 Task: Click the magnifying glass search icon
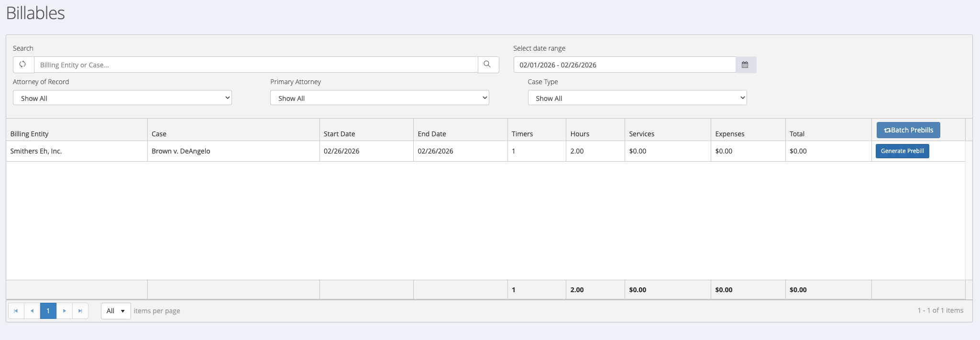pyautogui.click(x=487, y=65)
